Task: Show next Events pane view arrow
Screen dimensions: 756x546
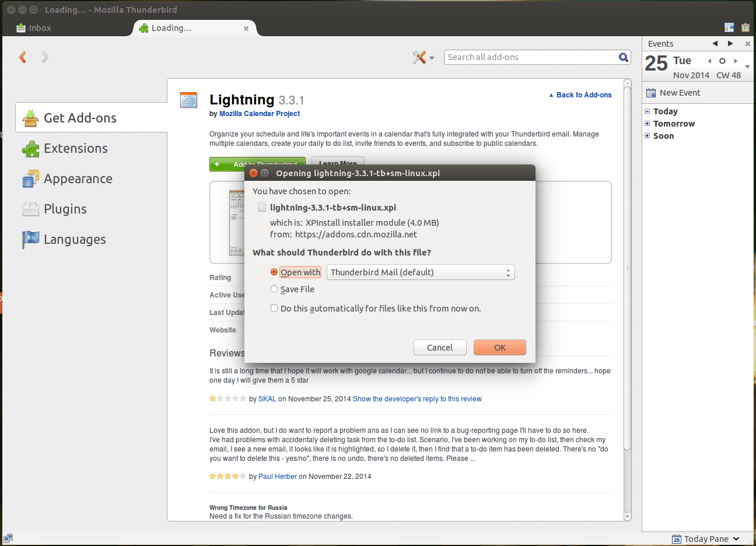Action: pyautogui.click(x=730, y=44)
